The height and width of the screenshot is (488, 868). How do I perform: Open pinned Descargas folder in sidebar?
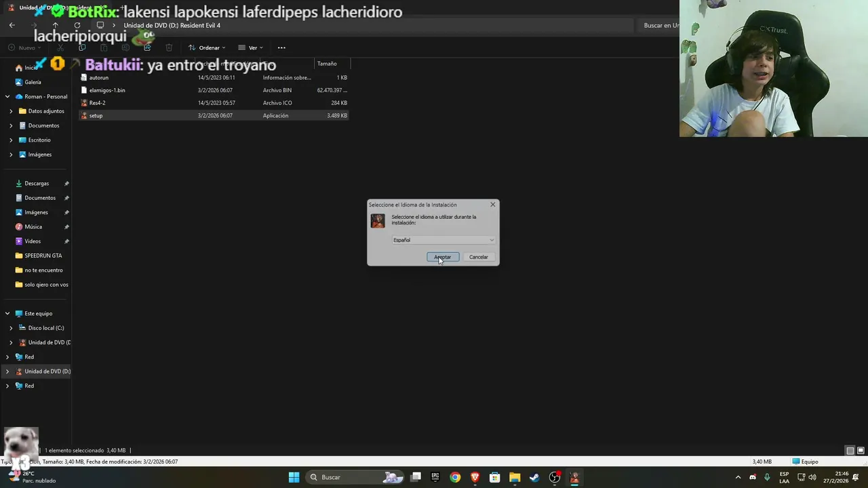pos(35,183)
